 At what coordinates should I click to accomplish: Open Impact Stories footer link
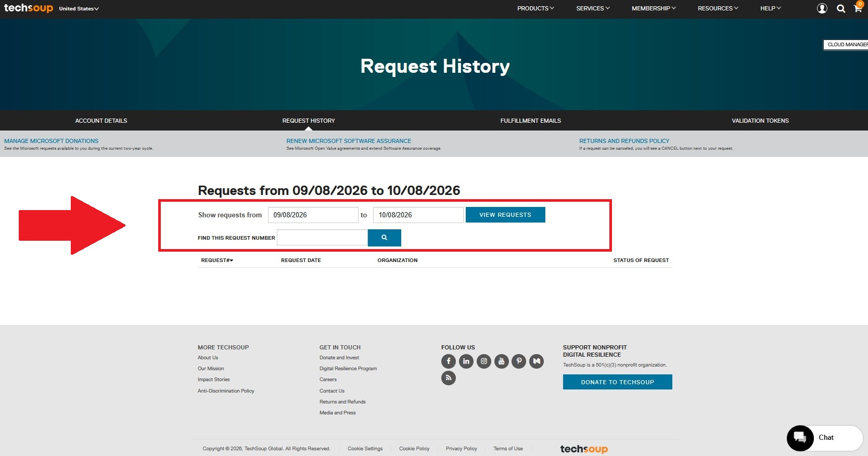[213, 380]
